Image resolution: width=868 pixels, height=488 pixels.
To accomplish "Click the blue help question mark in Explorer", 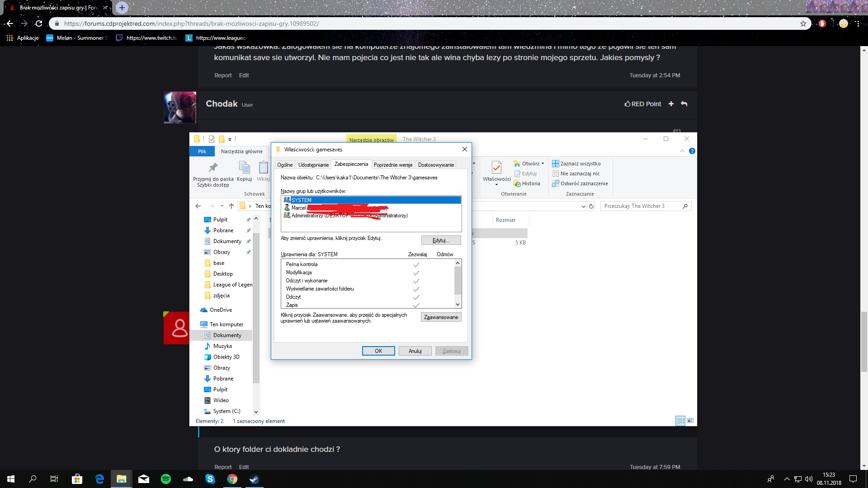I will (x=692, y=151).
